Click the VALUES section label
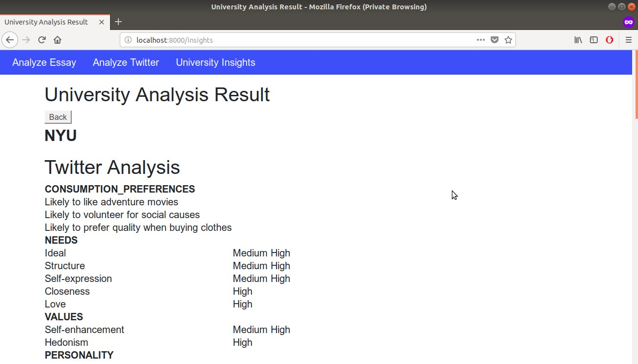638x364 pixels. [x=64, y=317]
